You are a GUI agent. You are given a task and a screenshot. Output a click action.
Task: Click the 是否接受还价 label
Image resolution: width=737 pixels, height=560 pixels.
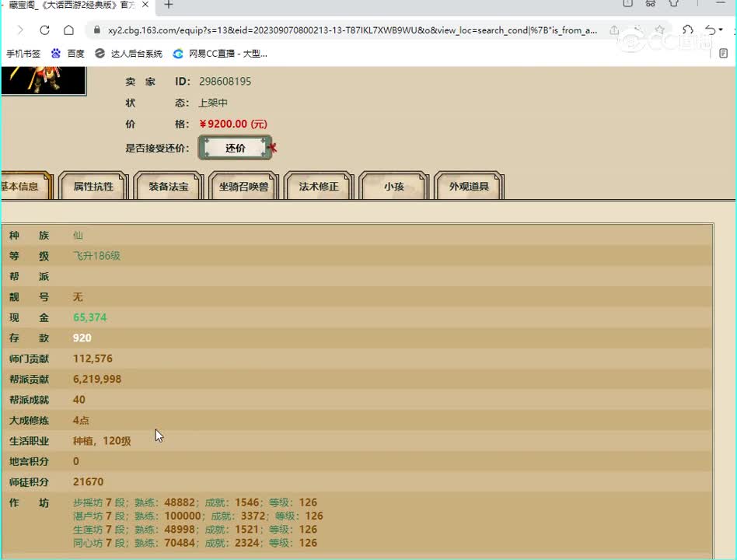pyautogui.click(x=157, y=148)
